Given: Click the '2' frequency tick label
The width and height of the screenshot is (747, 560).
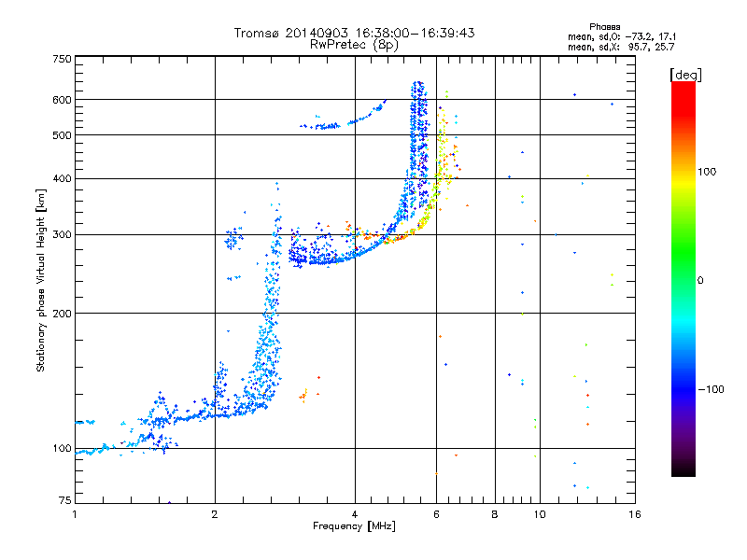Looking at the screenshot, I should pos(215,514).
